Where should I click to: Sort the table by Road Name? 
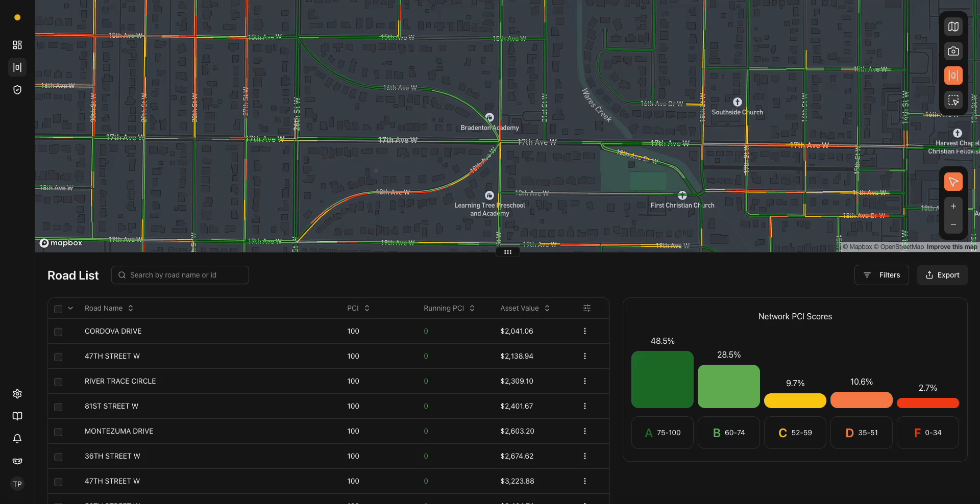[131, 308]
